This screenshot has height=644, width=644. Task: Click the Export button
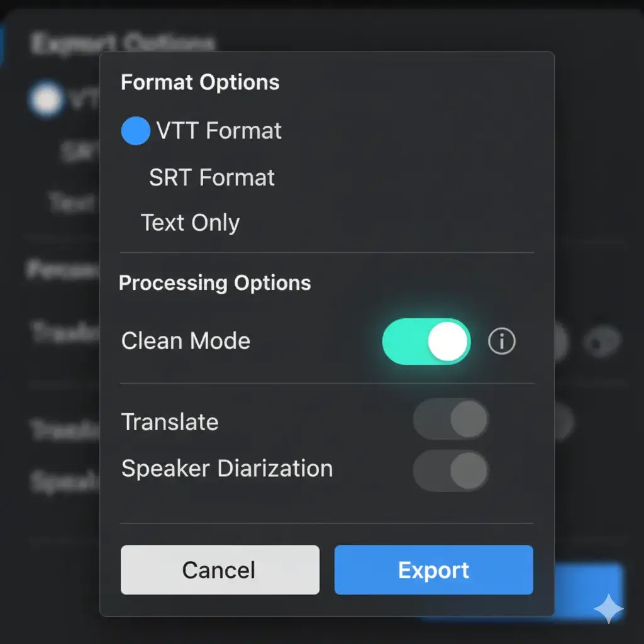point(433,570)
